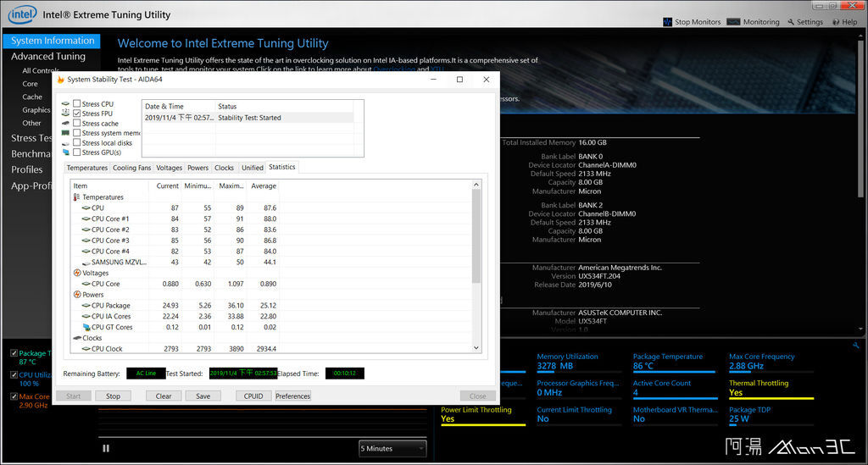Switch to the Cooling Fans tab

131,168
